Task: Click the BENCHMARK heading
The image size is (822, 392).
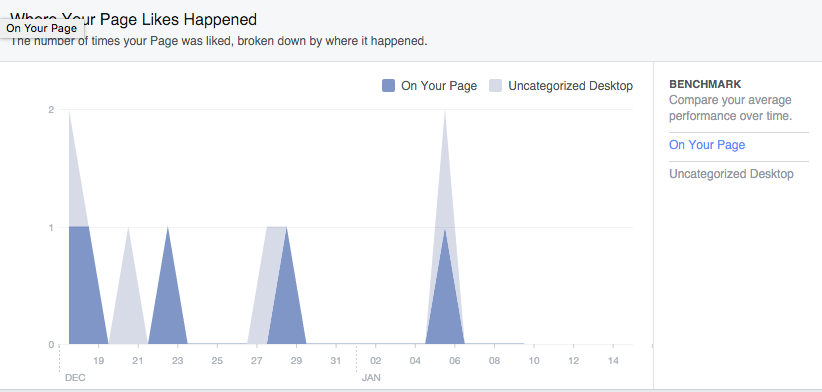Action: [x=705, y=84]
